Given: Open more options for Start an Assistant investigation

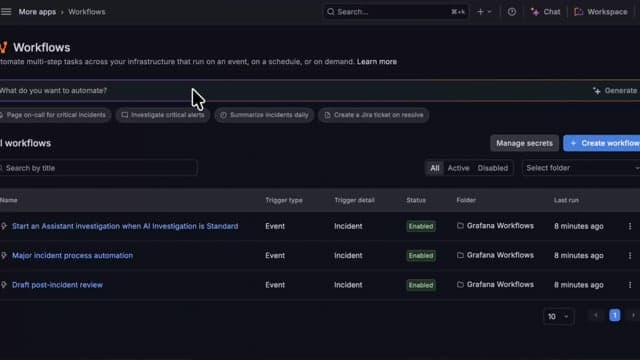Looking at the screenshot, I should [x=630, y=226].
